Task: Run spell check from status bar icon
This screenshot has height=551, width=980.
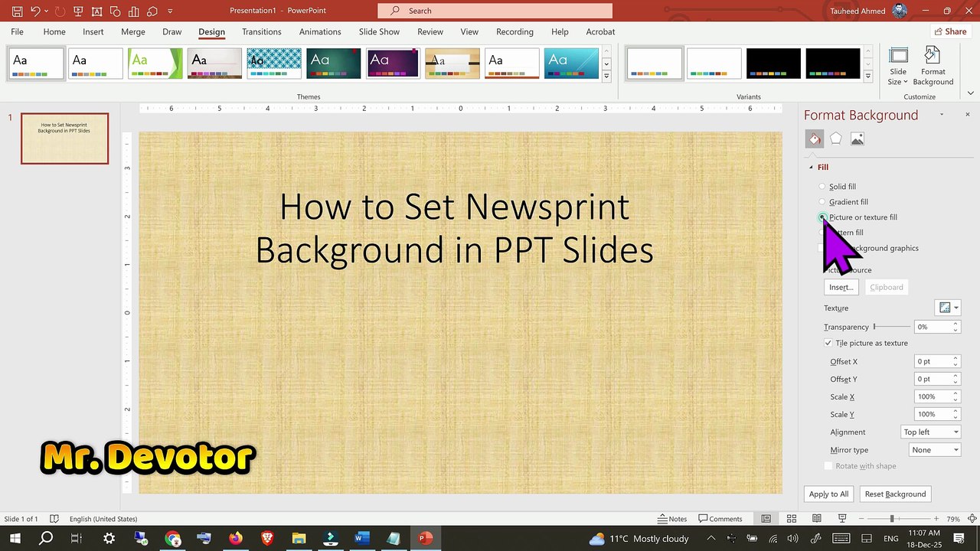Action: 54,519
